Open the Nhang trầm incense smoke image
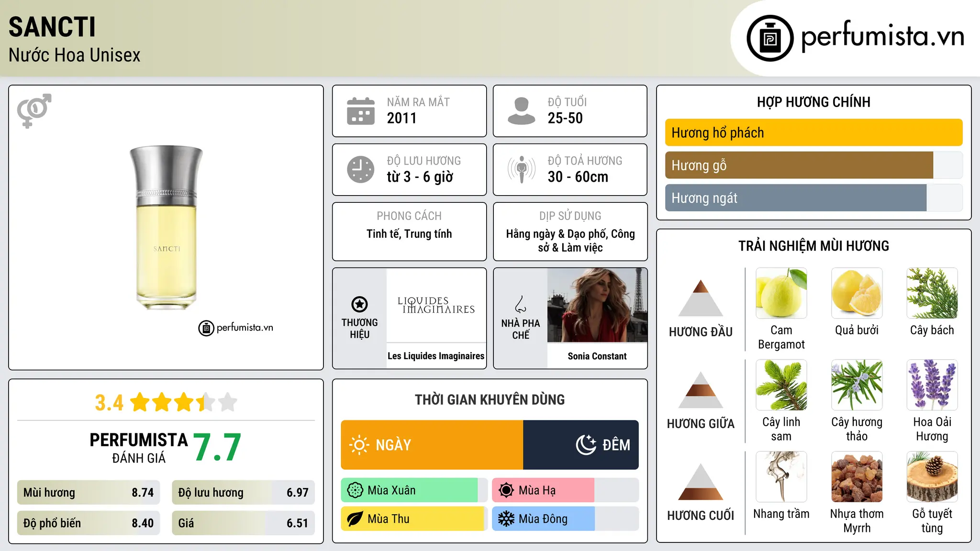This screenshot has width=980, height=551. point(781,477)
